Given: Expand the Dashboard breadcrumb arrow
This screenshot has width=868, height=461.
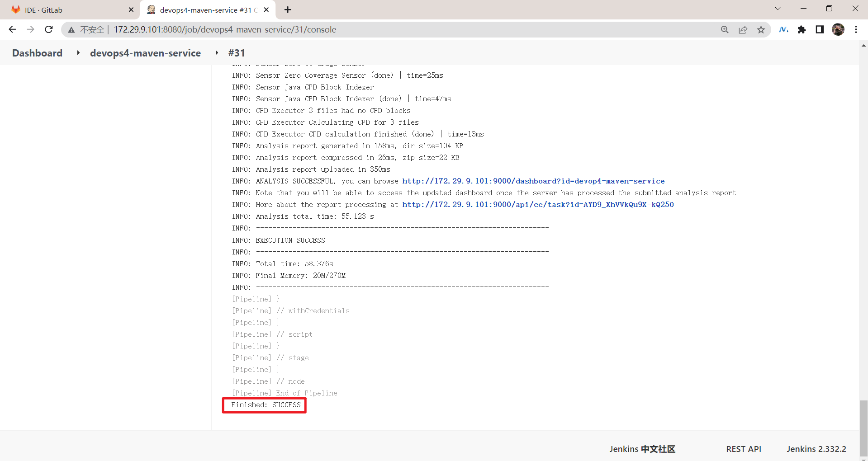Looking at the screenshot, I should [x=78, y=53].
